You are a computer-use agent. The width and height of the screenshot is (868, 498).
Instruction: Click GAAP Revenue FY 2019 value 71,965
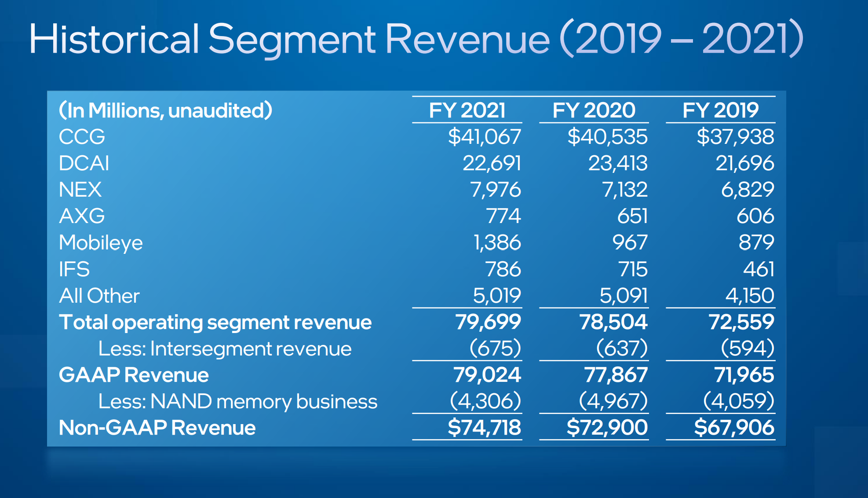744,375
